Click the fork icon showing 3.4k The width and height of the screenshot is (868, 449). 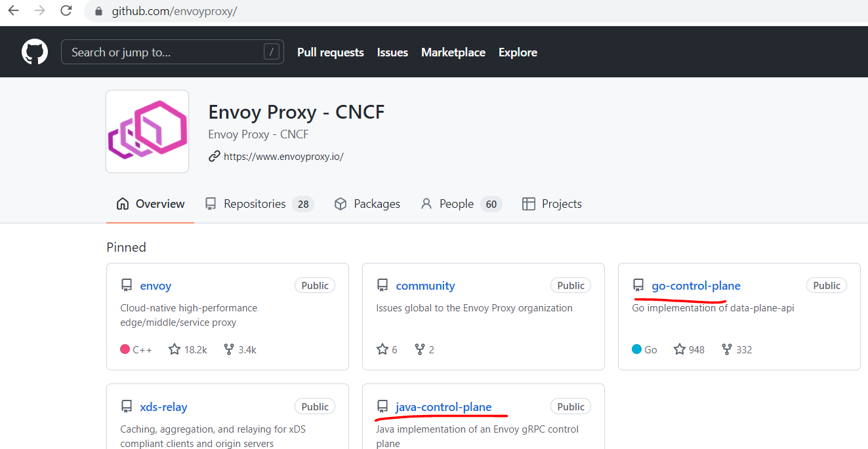(229, 349)
